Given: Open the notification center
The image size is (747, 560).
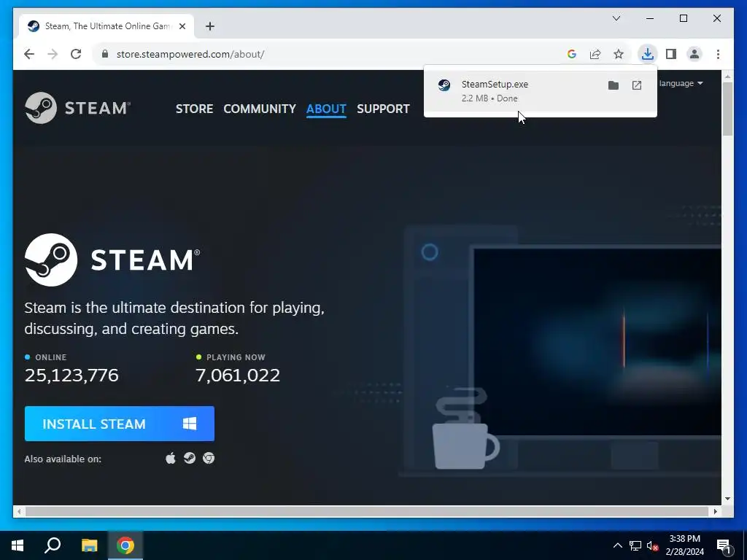Looking at the screenshot, I should [724, 545].
